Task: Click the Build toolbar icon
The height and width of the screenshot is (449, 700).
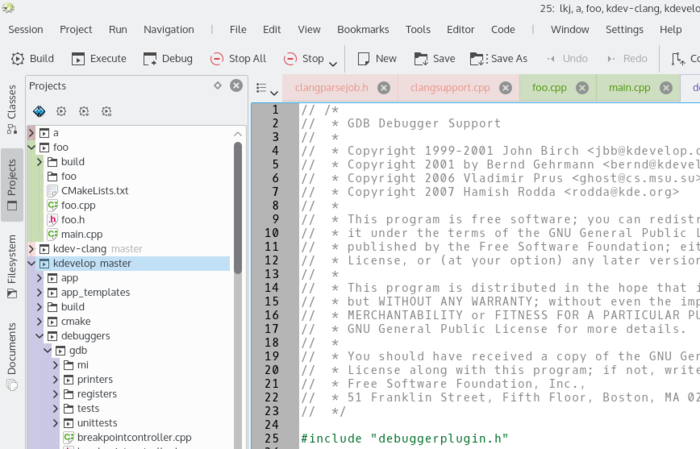Action: [x=16, y=59]
